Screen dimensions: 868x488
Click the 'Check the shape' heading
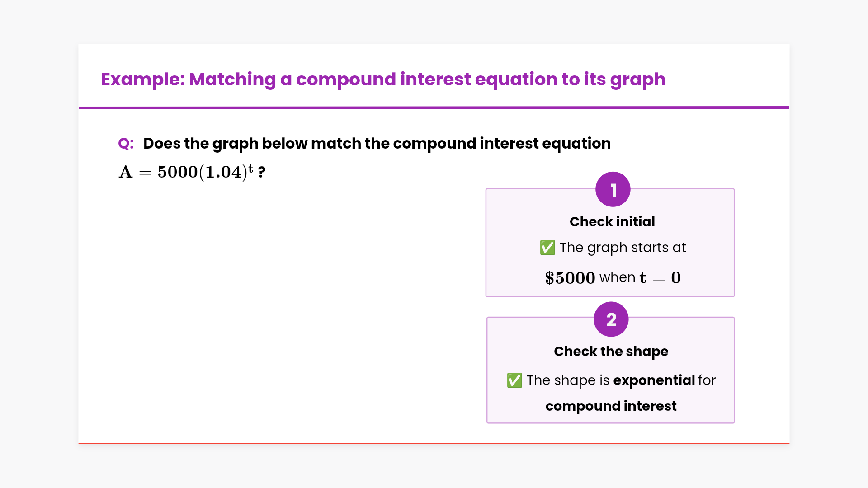coord(611,352)
